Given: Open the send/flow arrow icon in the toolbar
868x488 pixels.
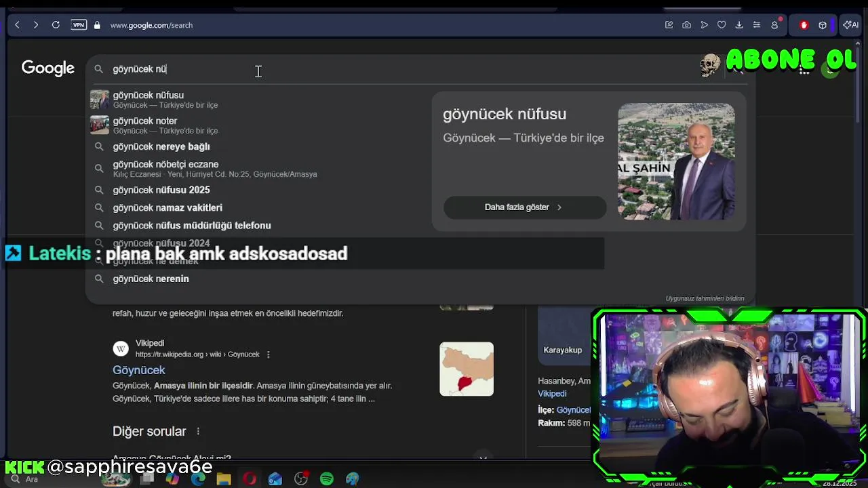Looking at the screenshot, I should click(705, 25).
